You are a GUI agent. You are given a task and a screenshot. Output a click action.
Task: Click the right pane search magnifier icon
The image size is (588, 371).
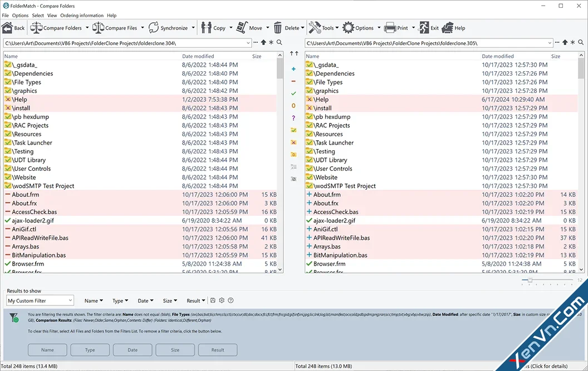(x=581, y=43)
